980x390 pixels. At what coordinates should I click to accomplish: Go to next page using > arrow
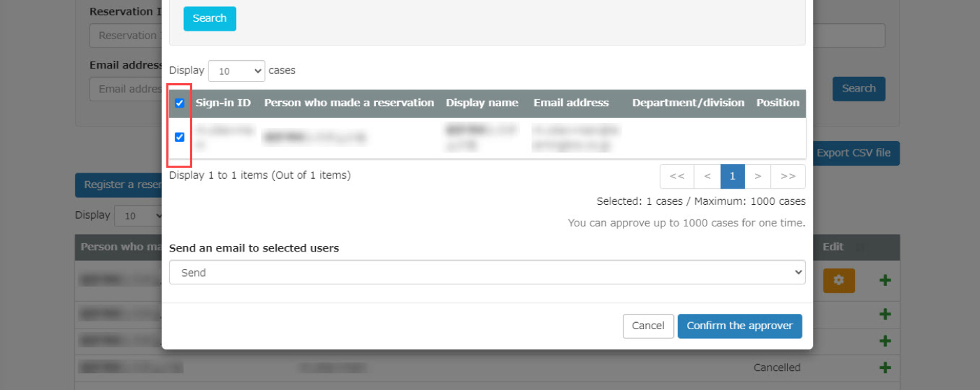pos(758,176)
